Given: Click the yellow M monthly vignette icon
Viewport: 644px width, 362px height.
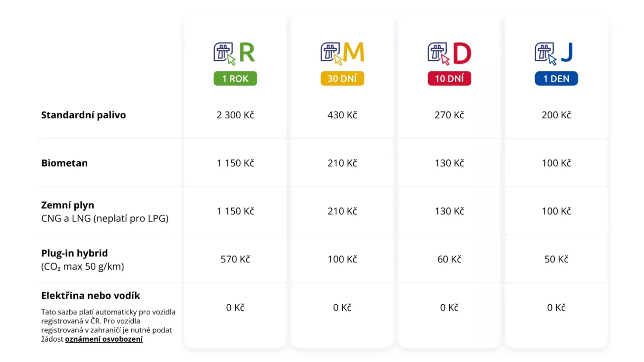Looking at the screenshot, I should coord(342,53).
